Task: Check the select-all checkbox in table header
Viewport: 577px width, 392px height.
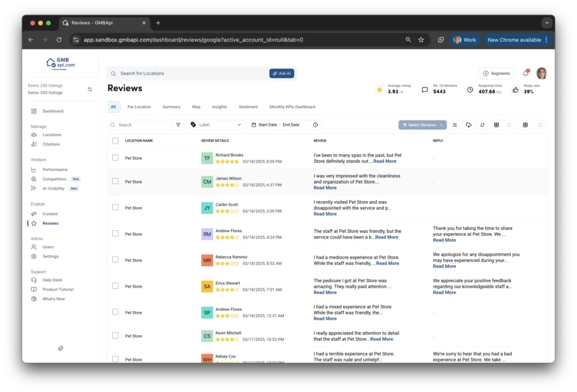Action: tap(116, 141)
